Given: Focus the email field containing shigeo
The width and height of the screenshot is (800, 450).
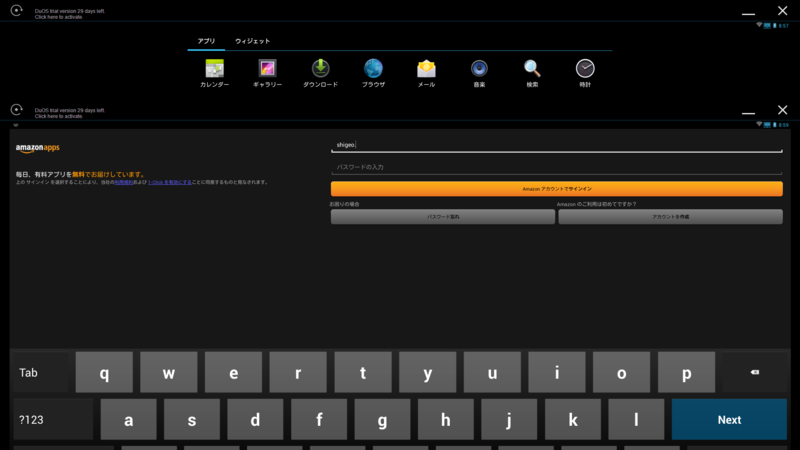Looking at the screenshot, I should 557,145.
